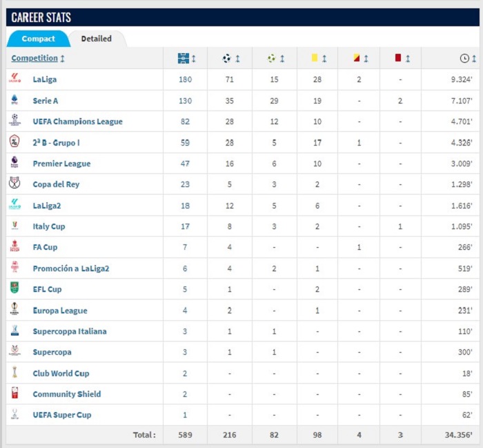Open the Supercoppa Italiana link
This screenshot has width=483, height=448.
(x=70, y=331)
